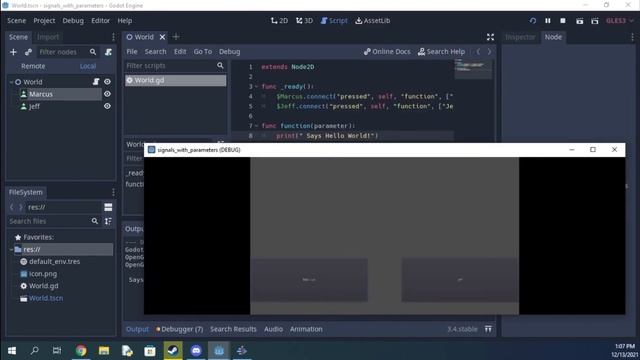The width and height of the screenshot is (640, 360).
Task: Open Steam from the taskbar
Action: pyautogui.click(x=173, y=351)
